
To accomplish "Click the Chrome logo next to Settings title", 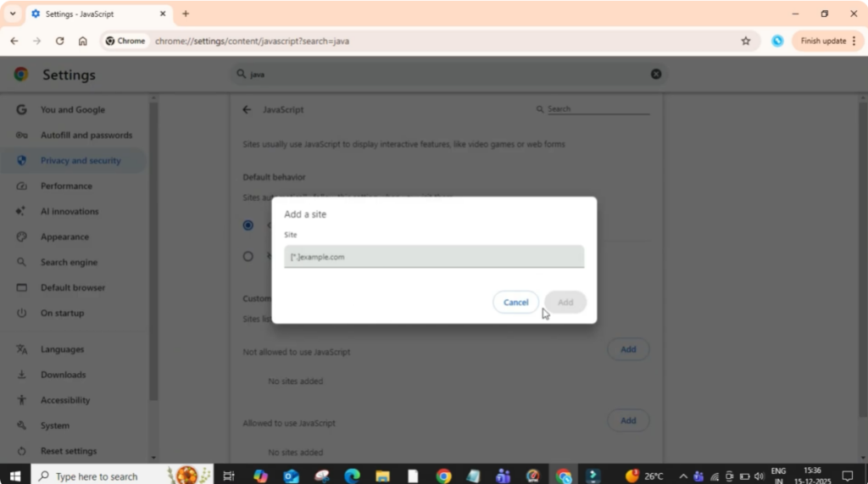I will (21, 75).
